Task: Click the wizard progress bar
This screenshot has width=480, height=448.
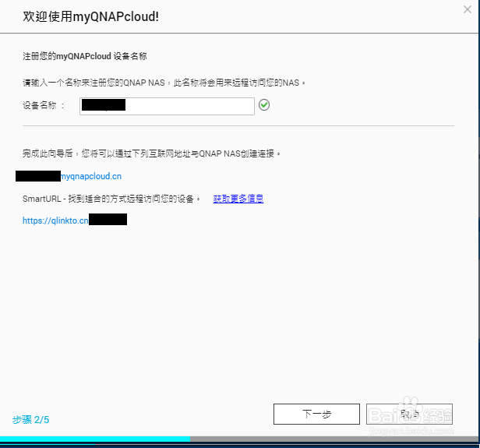Action: (x=239, y=439)
